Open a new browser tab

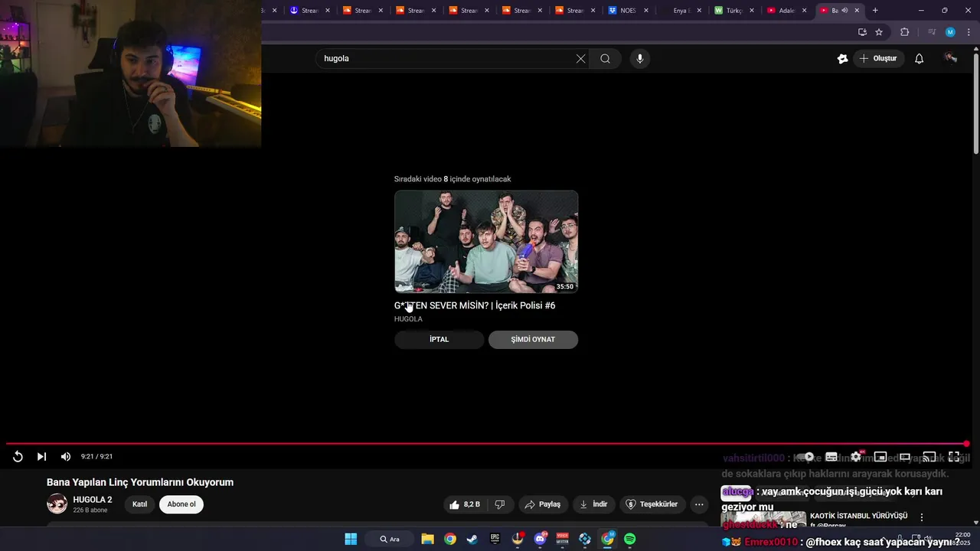tap(875, 11)
